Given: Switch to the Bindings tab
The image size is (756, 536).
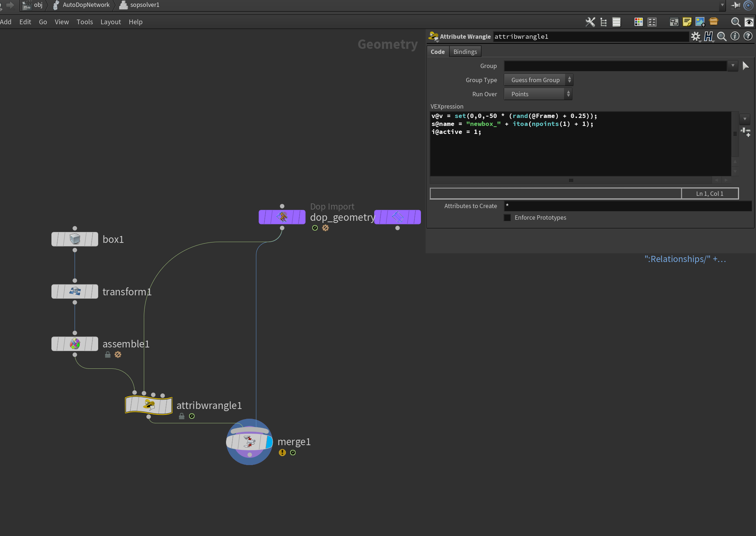Looking at the screenshot, I should [x=465, y=52].
